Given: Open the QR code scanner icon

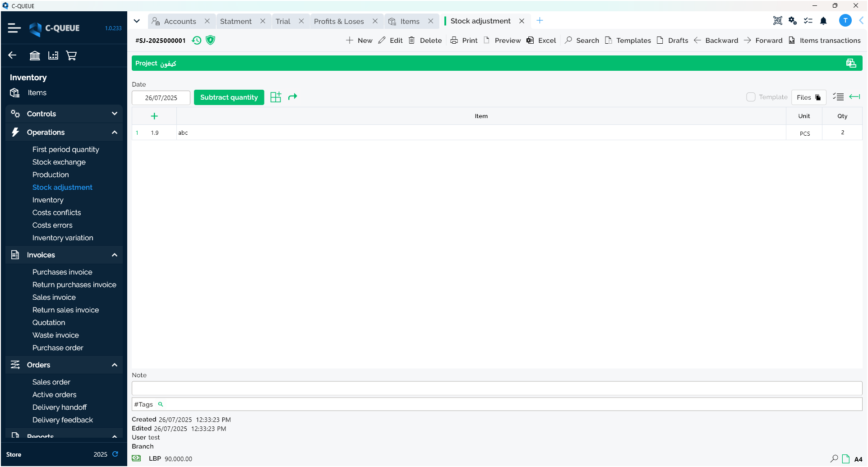Looking at the screenshot, I should pos(777,21).
